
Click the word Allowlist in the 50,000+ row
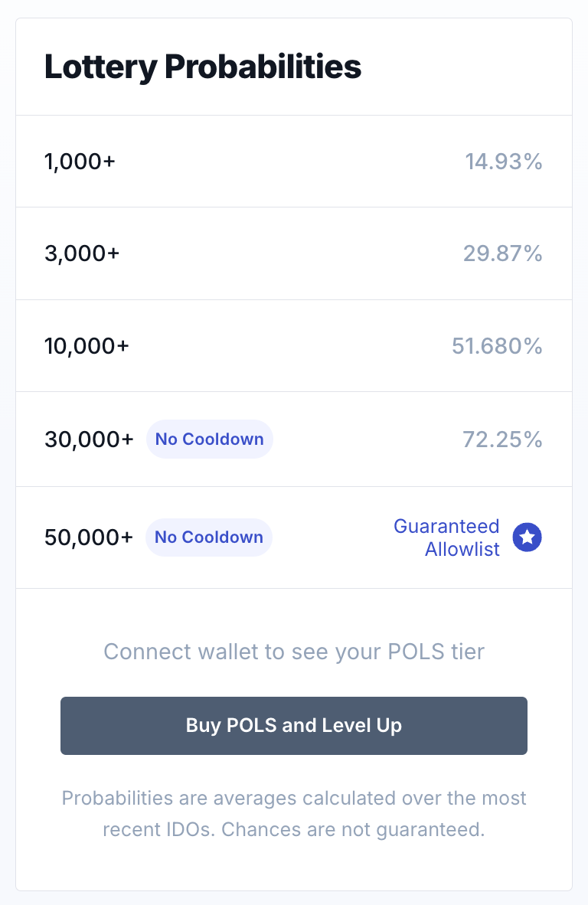pyautogui.click(x=462, y=549)
